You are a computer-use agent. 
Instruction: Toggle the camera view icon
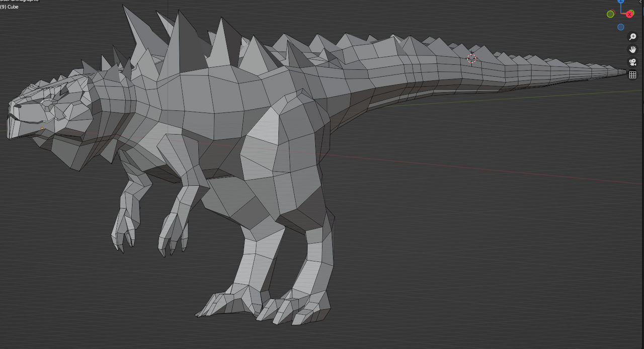[x=632, y=62]
